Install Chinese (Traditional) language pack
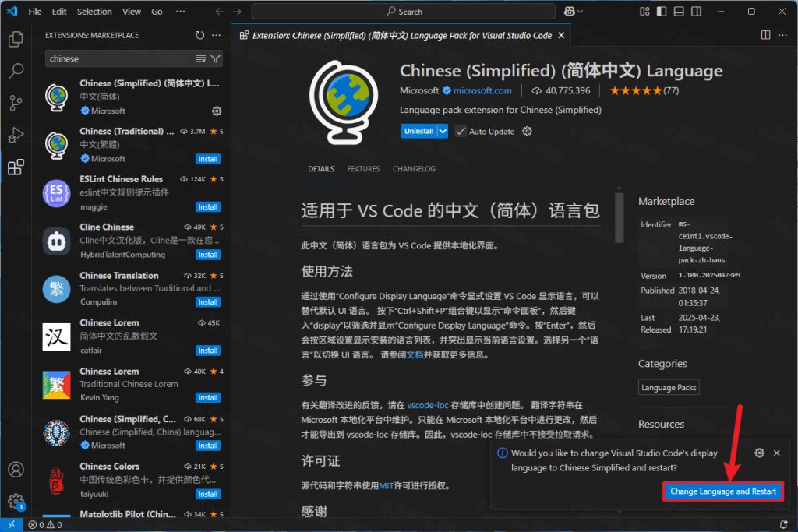This screenshot has height=532, width=798. point(207,159)
